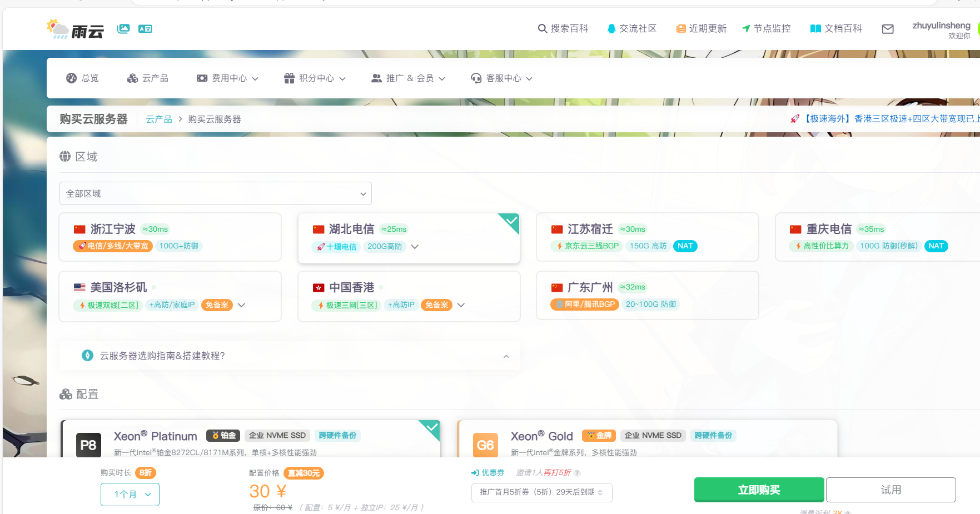
Task: Click the 试用 trial button
Action: [891, 490]
